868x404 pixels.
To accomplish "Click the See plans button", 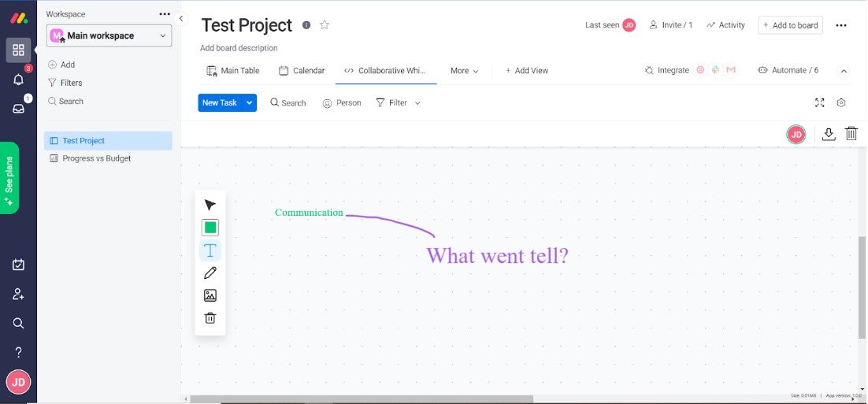I will [x=9, y=178].
